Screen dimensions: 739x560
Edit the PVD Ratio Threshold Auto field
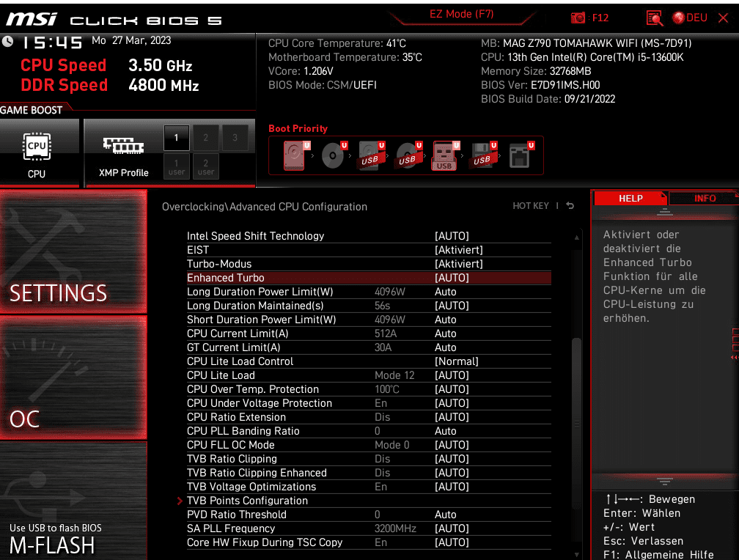tap(446, 515)
